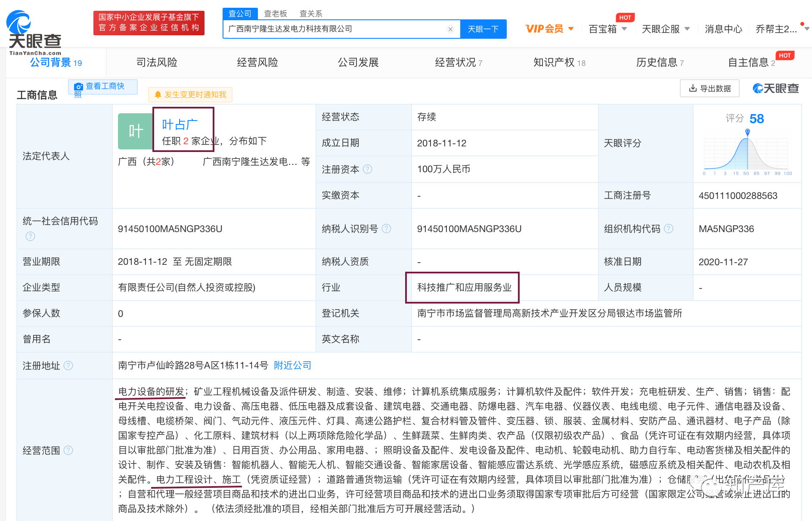This screenshot has width=812, height=521.
Task: Click the 工商注册号 value 450111000288563
Action: (738, 195)
